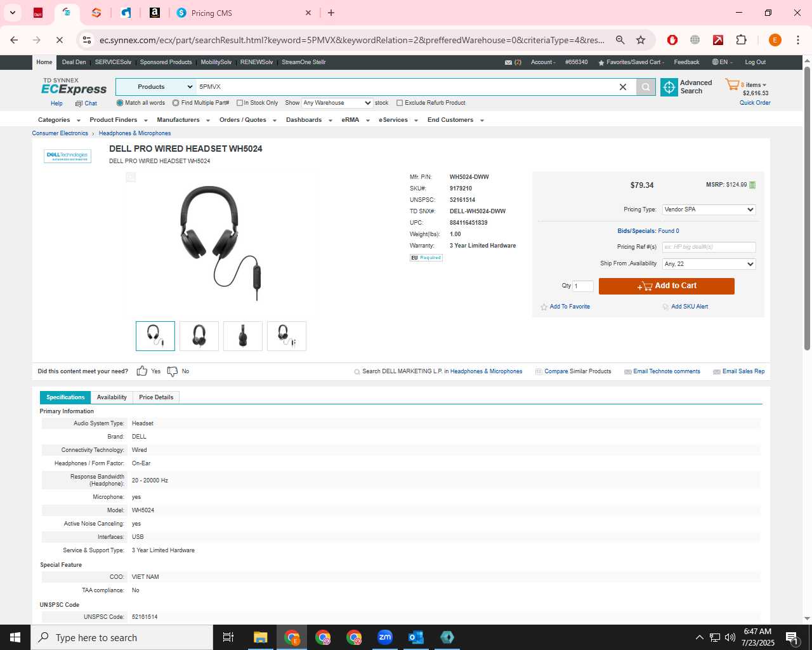Go back in the browser
The width and height of the screenshot is (812, 650).
[x=14, y=40]
